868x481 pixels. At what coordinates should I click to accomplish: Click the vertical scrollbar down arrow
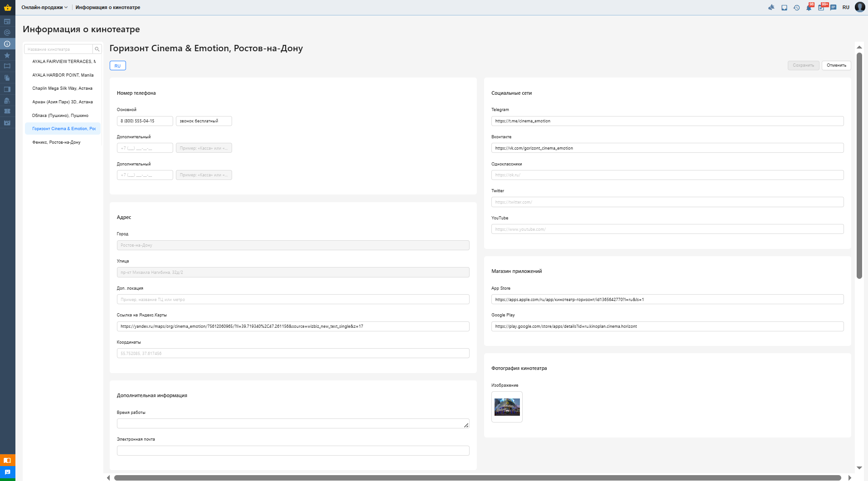(859, 468)
